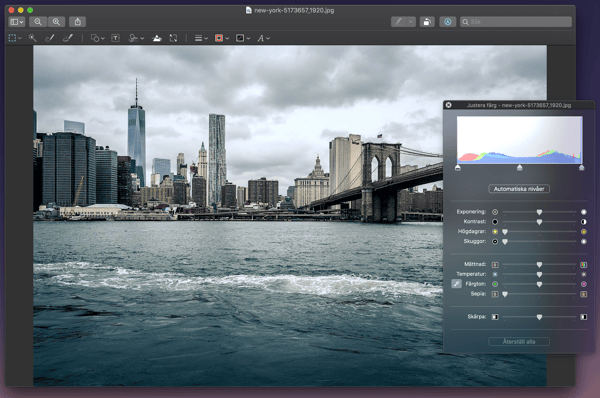Open the Sign signature dropdown

[136, 38]
